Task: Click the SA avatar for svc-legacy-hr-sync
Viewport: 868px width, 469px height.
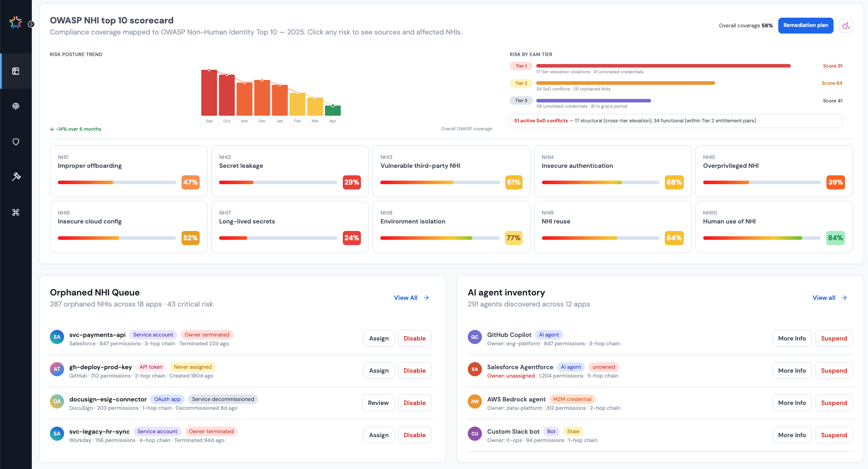Action: pos(57,434)
